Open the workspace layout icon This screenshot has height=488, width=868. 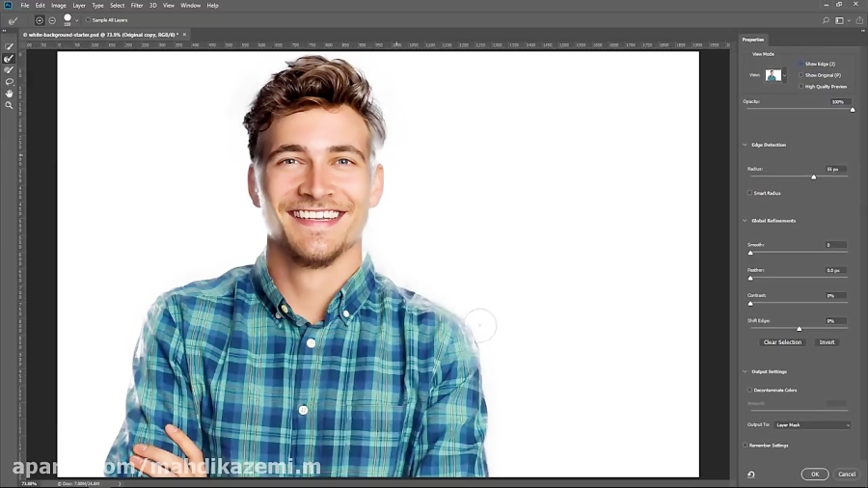click(839, 20)
